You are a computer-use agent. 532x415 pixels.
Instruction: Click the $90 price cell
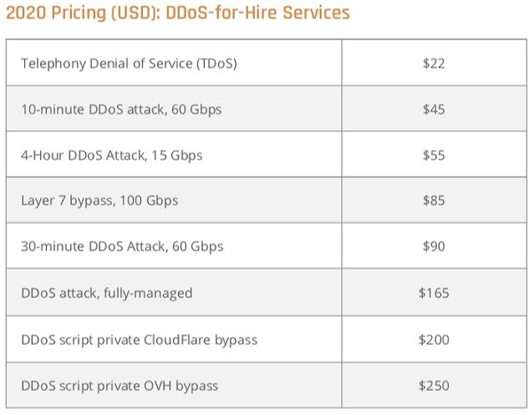tap(434, 247)
